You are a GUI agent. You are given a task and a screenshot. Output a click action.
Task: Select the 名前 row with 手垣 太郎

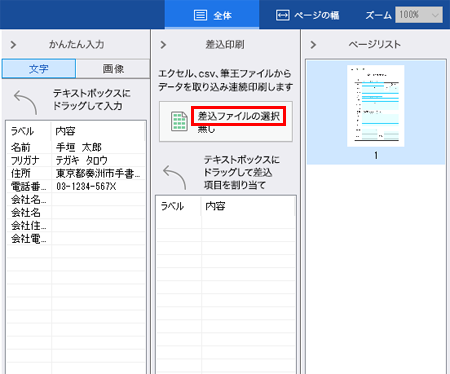76,147
